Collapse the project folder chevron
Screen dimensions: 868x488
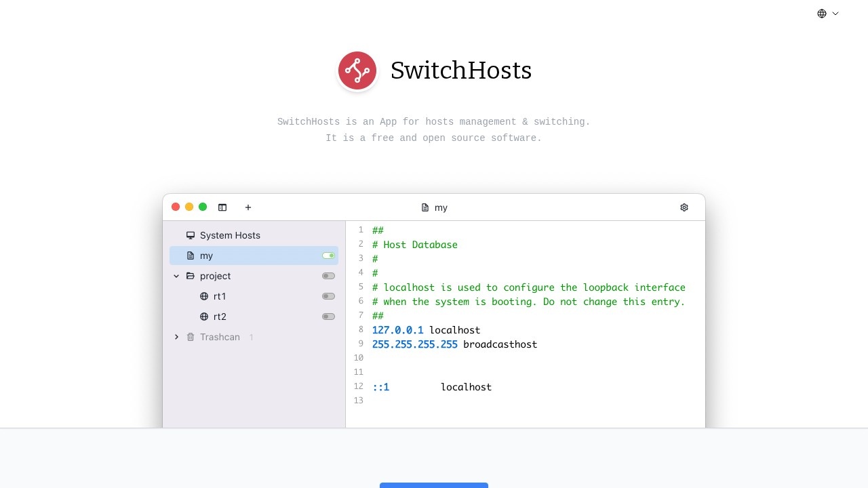pos(176,276)
